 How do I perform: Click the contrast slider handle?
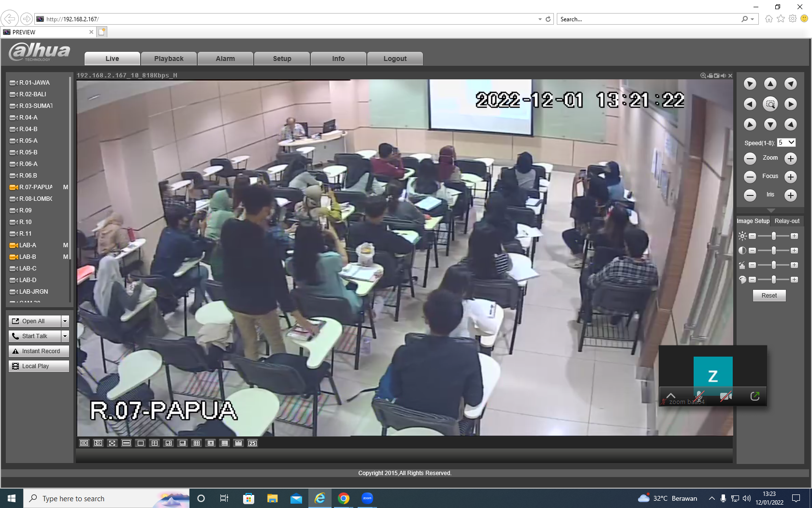point(774,251)
